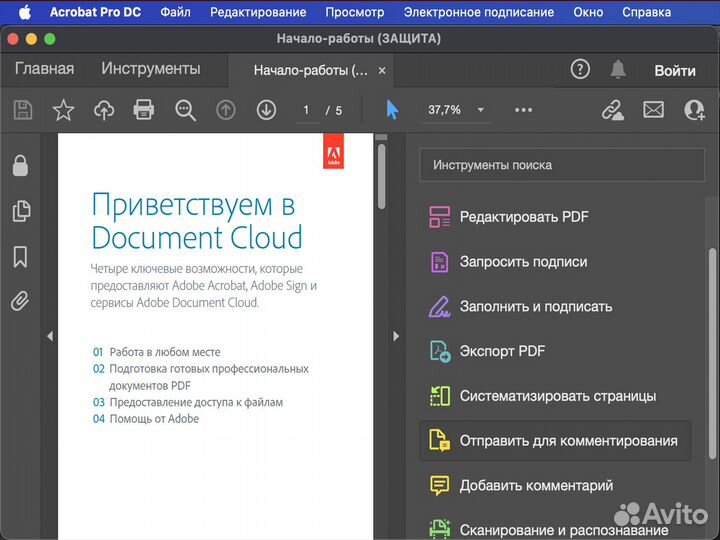720x540 pixels.
Task: Open the Файл menu
Action: point(175,12)
